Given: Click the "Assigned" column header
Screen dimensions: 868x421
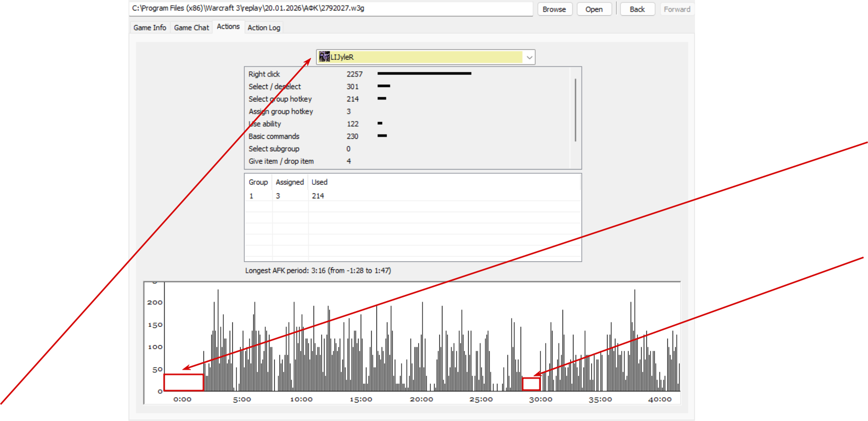Looking at the screenshot, I should tap(290, 182).
